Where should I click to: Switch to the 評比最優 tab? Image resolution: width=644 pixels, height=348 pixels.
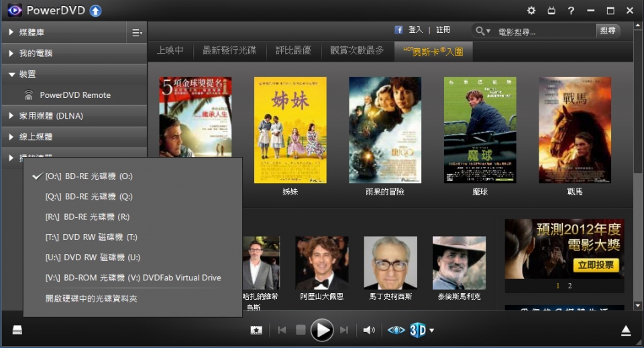click(293, 51)
